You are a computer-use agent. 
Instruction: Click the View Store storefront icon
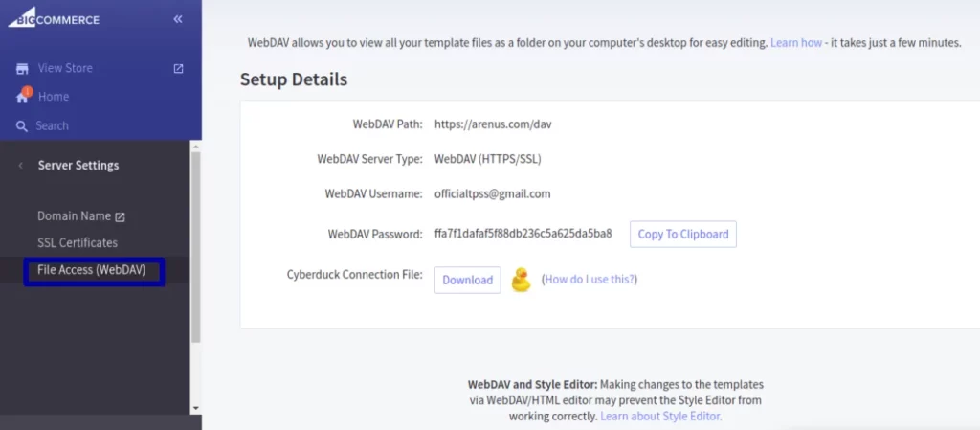coord(23,68)
